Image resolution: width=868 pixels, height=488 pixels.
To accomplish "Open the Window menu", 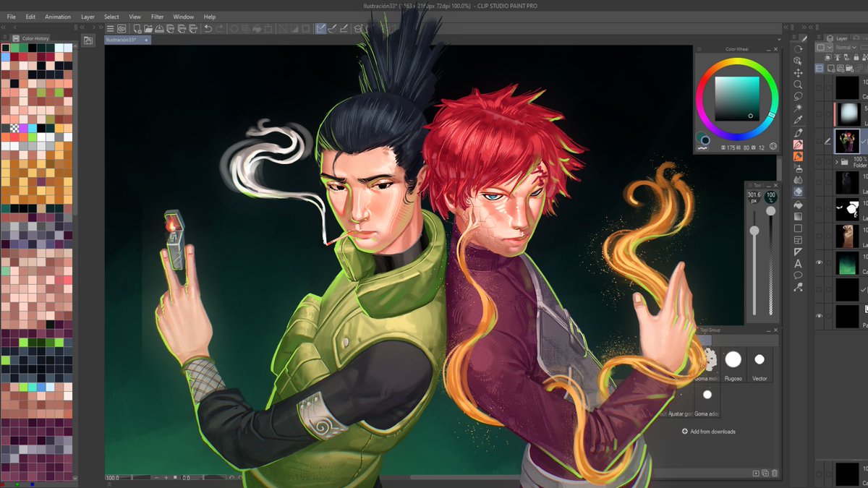I will 183,17.
